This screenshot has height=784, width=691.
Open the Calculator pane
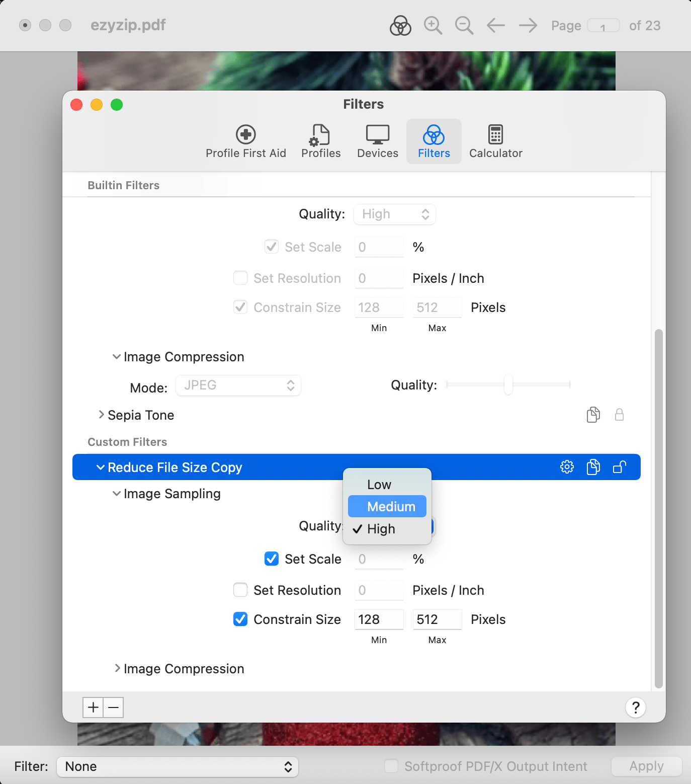495,141
